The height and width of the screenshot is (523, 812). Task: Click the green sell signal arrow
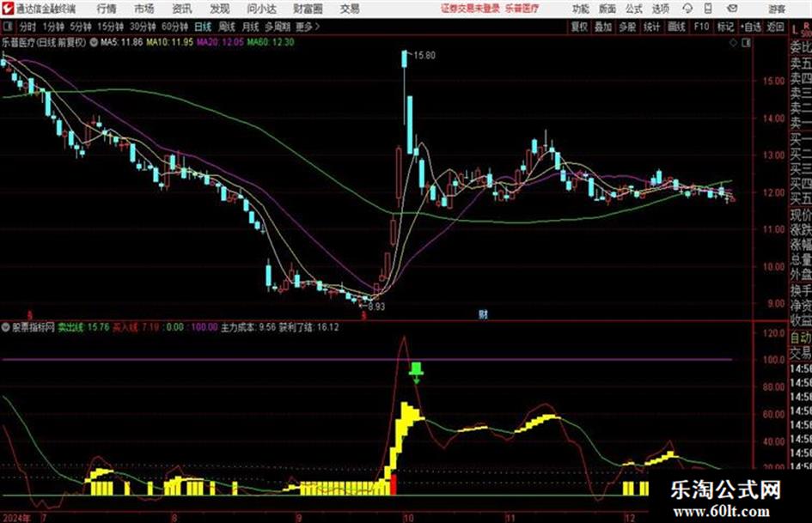[417, 373]
